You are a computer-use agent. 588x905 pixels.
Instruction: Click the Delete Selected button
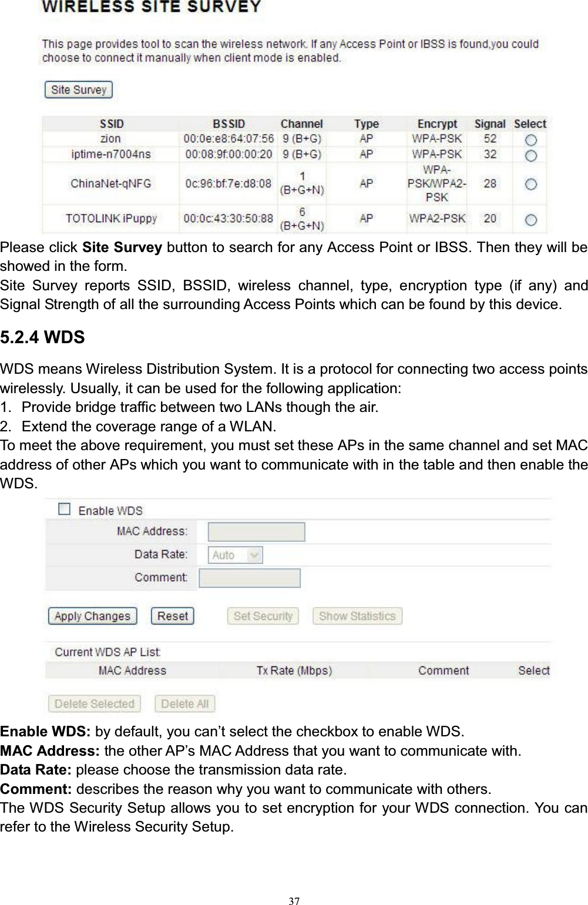coord(95,703)
